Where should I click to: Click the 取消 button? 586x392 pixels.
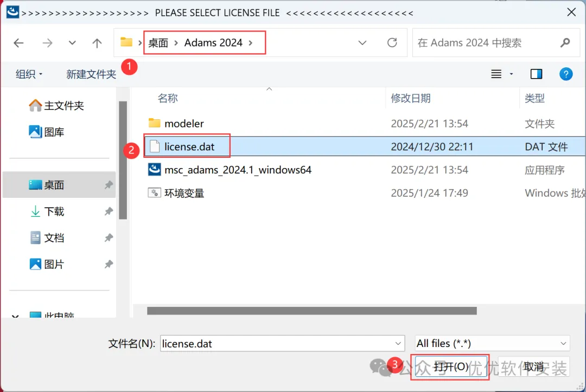coord(534,367)
